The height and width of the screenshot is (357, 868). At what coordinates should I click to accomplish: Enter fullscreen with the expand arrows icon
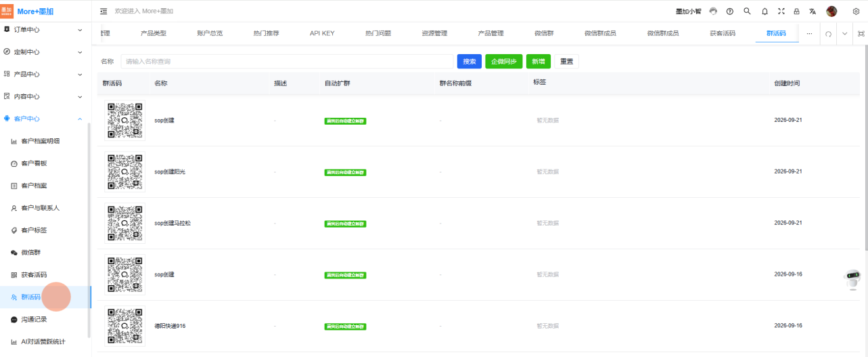coord(781,12)
